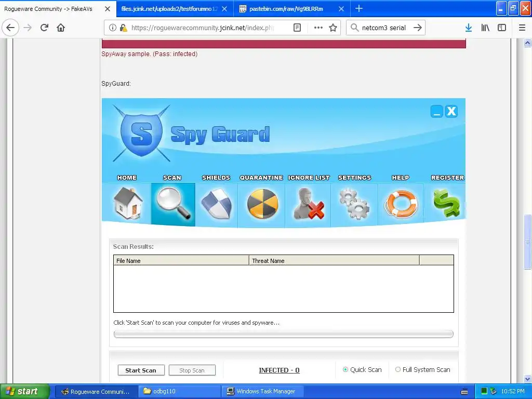Click the scroll up arrow

point(527,43)
